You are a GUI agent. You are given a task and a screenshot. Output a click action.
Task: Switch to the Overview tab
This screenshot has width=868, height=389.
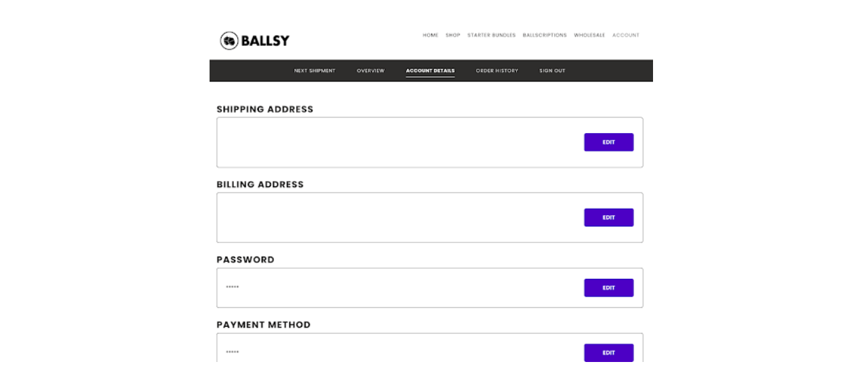pyautogui.click(x=370, y=71)
